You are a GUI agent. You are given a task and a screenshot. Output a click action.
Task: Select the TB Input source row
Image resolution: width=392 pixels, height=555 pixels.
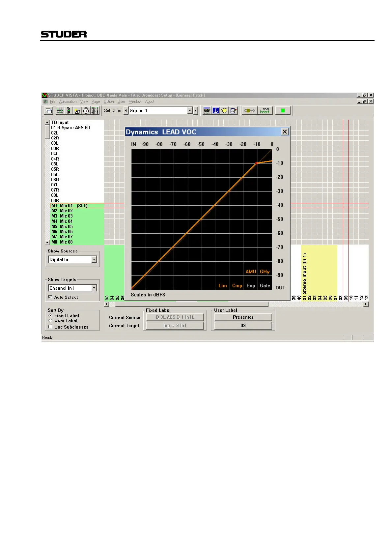[x=77, y=122]
